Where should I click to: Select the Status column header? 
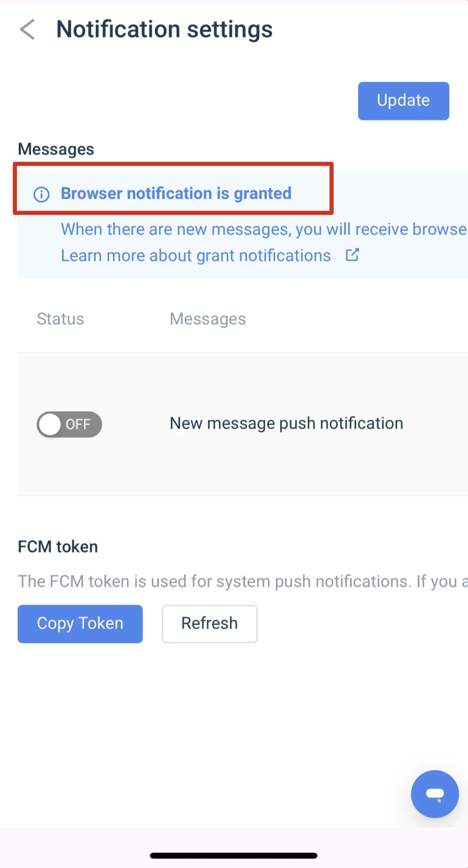(60, 319)
